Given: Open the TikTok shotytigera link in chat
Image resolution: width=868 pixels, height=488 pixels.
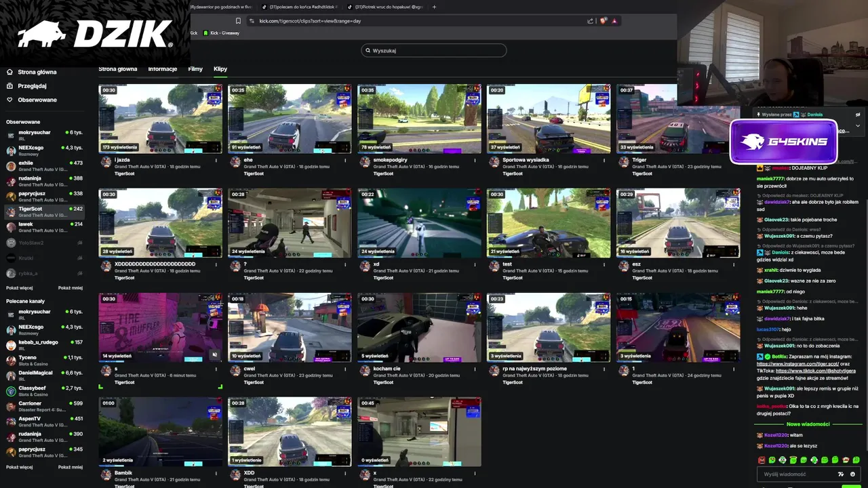Looking at the screenshot, I should [816, 371].
